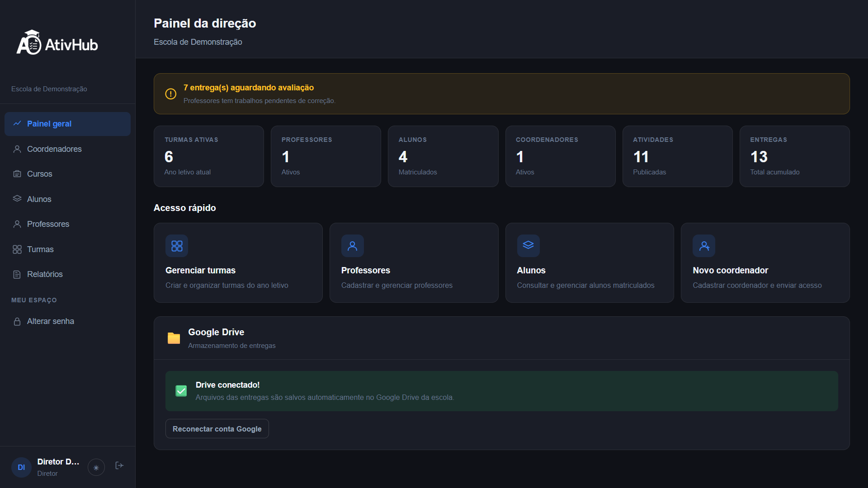
Task: Click the Painel da direção heading
Action: click(x=205, y=23)
